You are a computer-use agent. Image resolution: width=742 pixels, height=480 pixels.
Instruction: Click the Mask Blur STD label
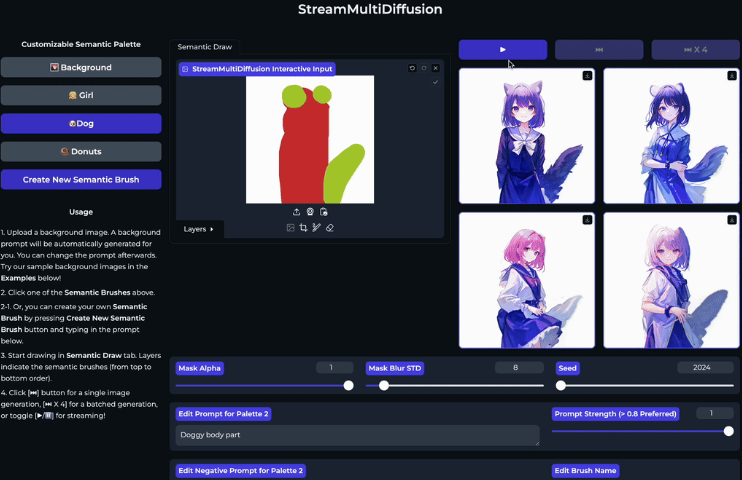[395, 368]
